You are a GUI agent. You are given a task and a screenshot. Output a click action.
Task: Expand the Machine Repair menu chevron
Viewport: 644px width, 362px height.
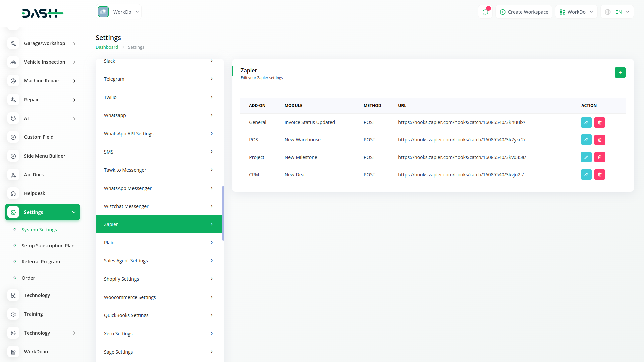[x=74, y=81]
